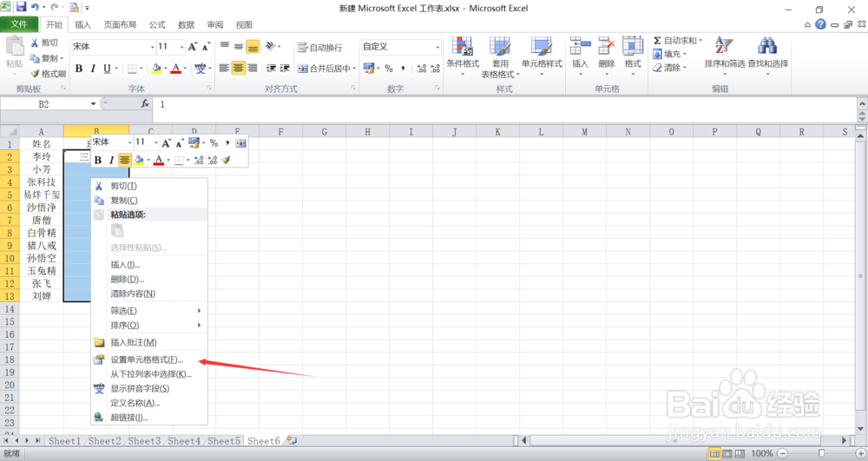
Task: Open 筛选(E) submenu in context menu
Action: pyautogui.click(x=149, y=311)
